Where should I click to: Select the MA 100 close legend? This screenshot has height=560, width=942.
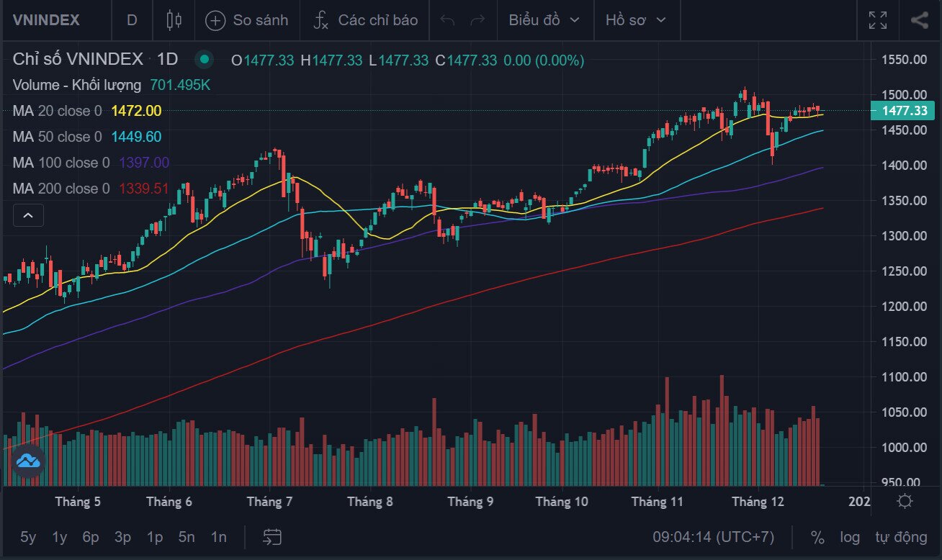61,163
